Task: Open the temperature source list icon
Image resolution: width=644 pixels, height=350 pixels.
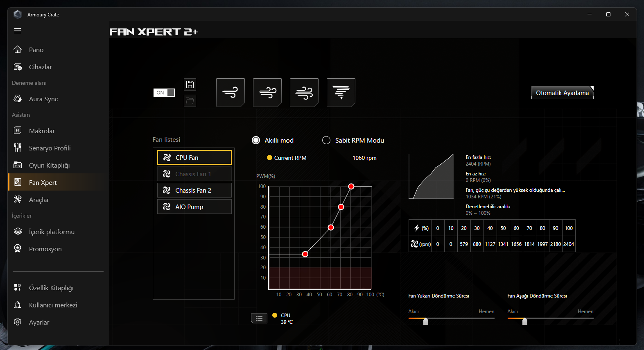Action: (259, 318)
